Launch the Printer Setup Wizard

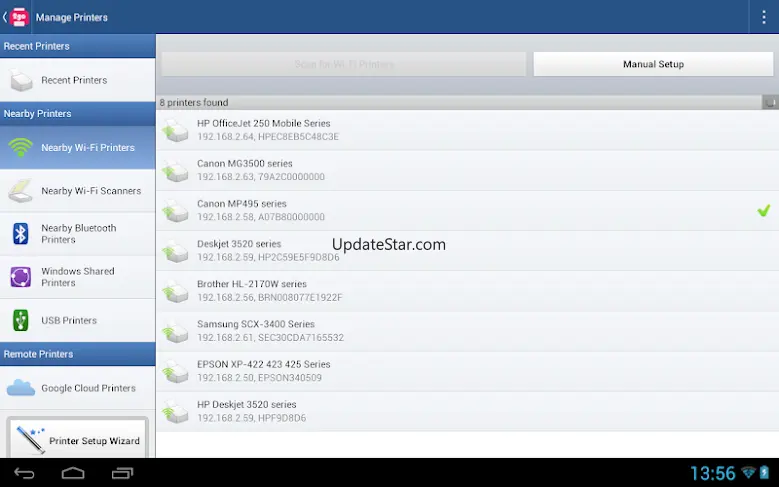[x=78, y=438]
